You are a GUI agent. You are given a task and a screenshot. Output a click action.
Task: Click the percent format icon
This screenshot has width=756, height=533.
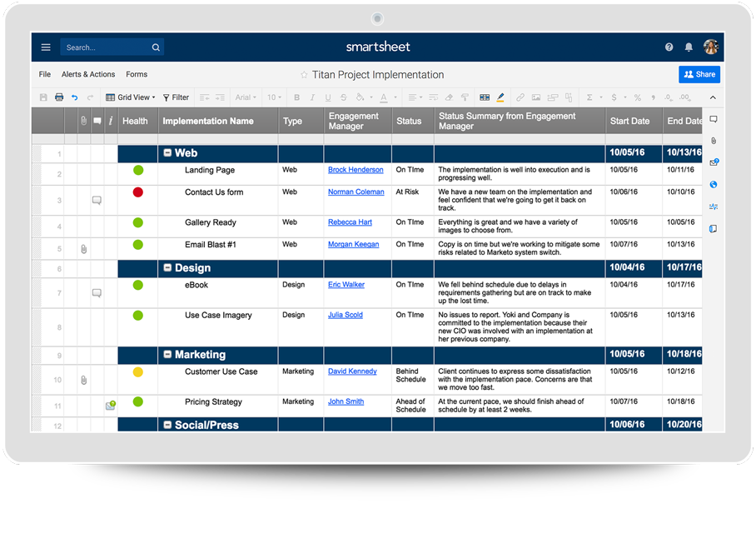tap(638, 97)
